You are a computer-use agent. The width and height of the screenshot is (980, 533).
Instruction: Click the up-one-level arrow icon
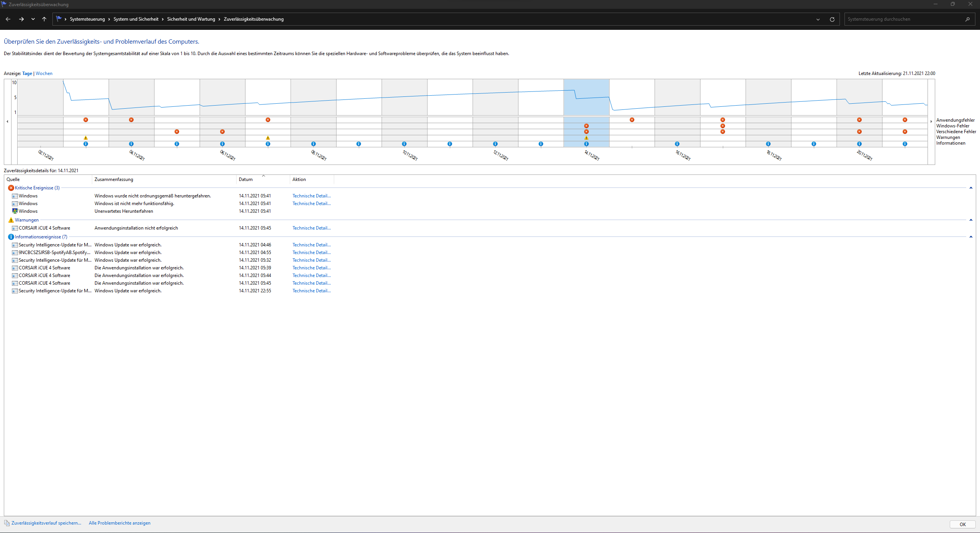pyautogui.click(x=44, y=19)
